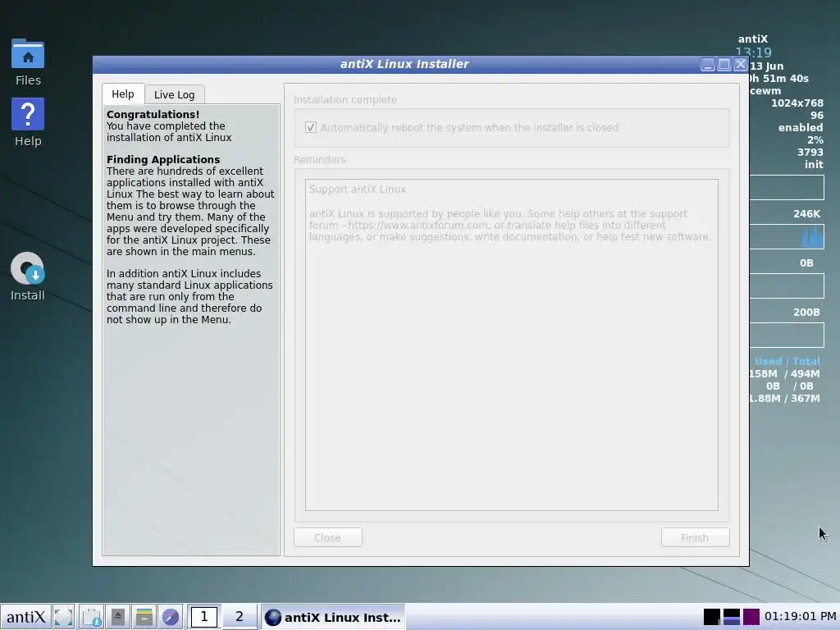Click the 'Used / Total' conky label
The width and height of the screenshot is (840, 630).
787,361
